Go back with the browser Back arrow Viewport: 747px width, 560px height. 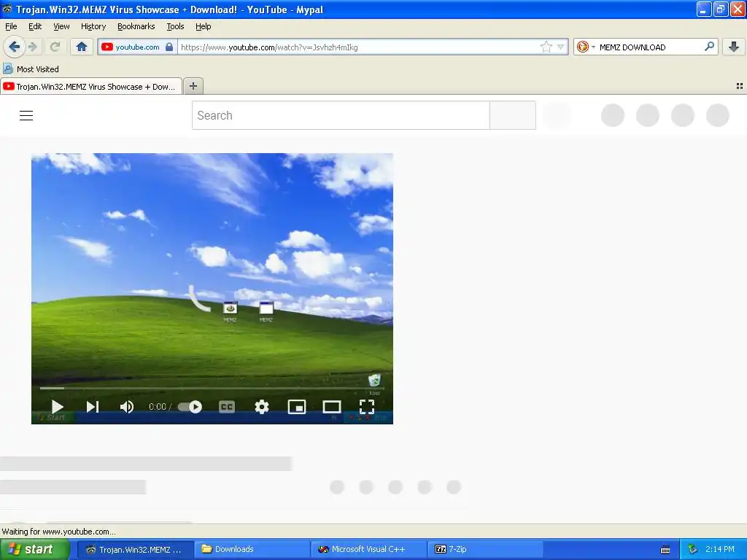coord(14,47)
